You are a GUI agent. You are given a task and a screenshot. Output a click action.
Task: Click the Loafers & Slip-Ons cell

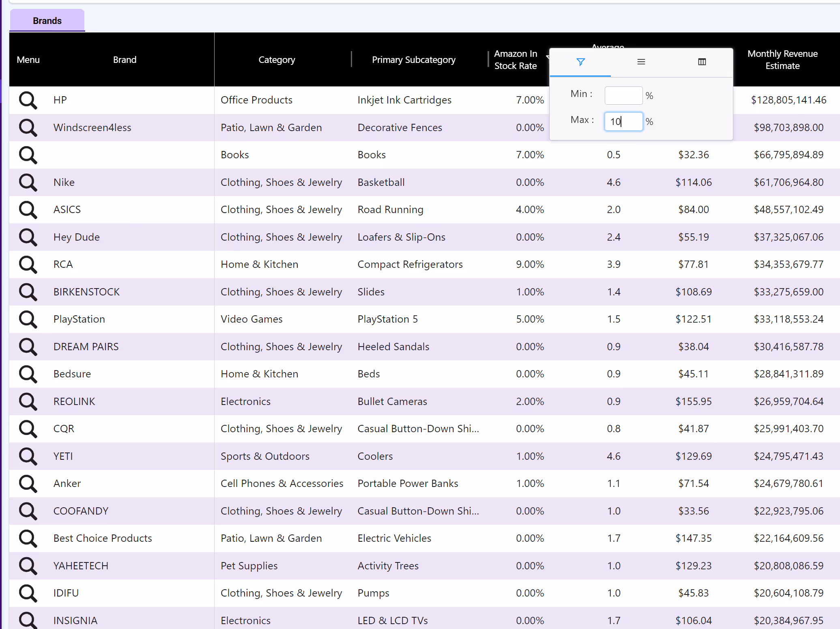(401, 237)
